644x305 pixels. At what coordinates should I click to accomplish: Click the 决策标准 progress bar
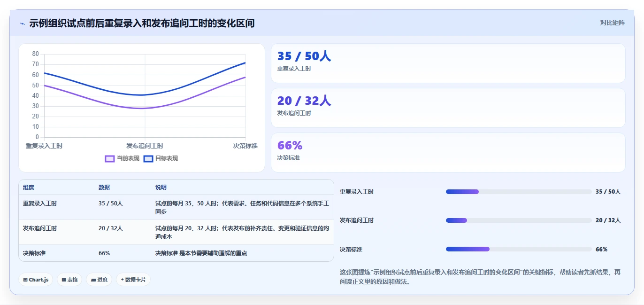tap(519, 249)
